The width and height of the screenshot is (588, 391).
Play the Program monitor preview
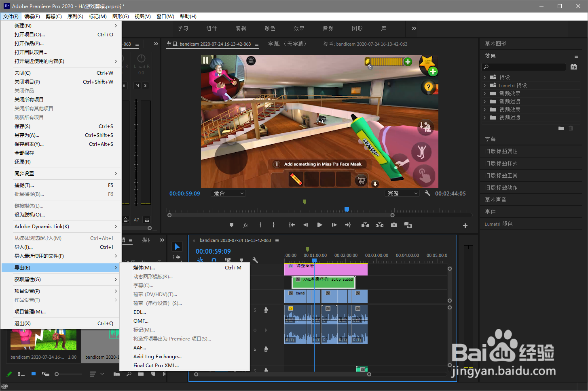point(320,225)
